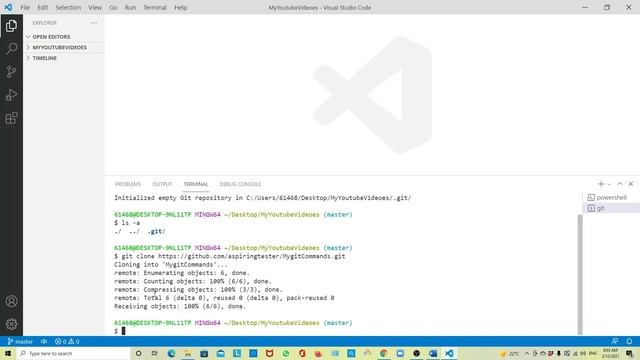The width and height of the screenshot is (640, 360).
Task: Open the Edit menu
Action: [x=42, y=7]
